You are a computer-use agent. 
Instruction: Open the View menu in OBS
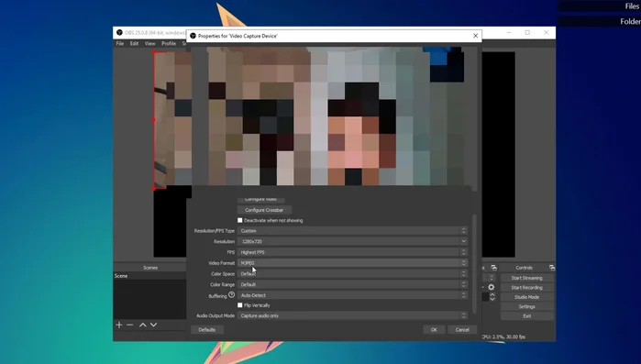point(150,43)
